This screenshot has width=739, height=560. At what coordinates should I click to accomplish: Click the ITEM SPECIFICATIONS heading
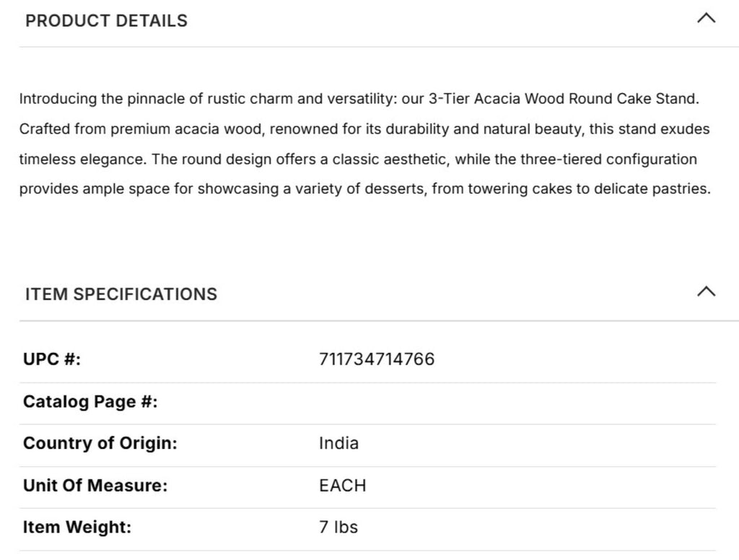pos(121,294)
